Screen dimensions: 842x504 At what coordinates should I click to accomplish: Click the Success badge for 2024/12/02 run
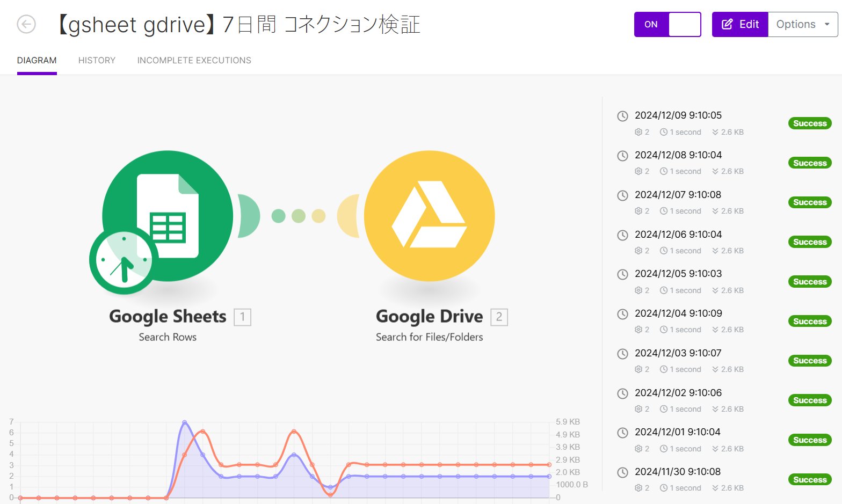[x=810, y=400]
